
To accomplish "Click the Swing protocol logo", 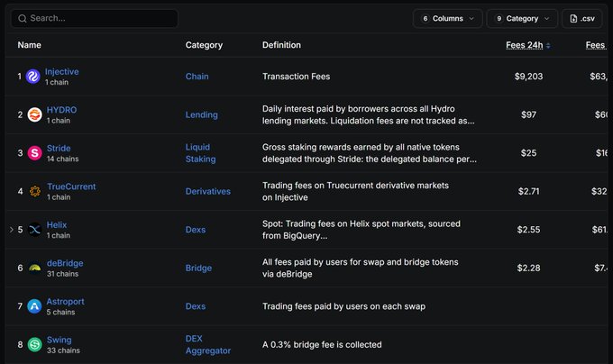I will 34,344.
